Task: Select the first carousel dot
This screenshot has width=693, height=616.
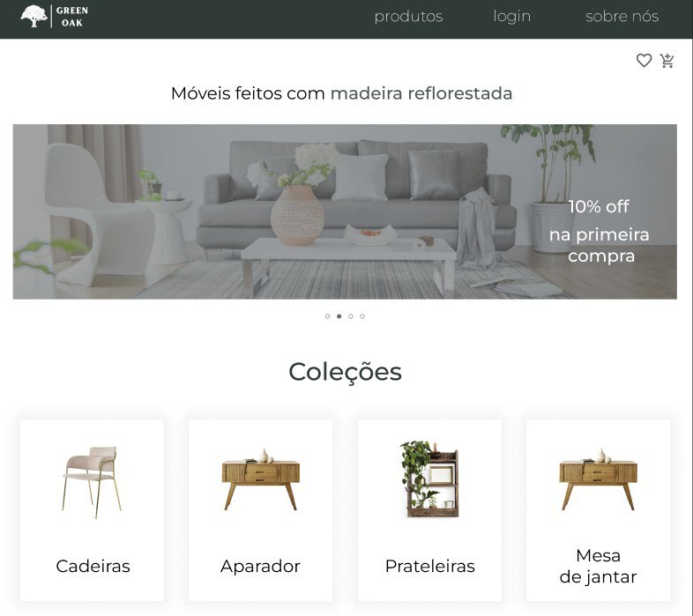Action: (x=327, y=316)
